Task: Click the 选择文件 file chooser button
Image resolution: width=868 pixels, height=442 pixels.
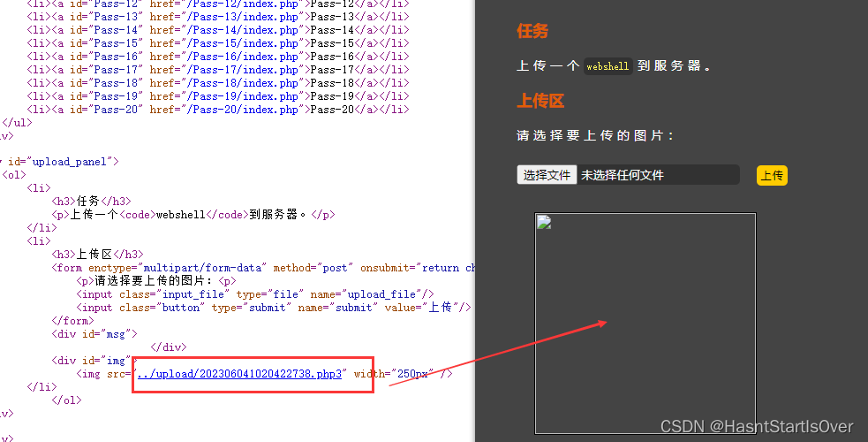Action: click(x=547, y=175)
